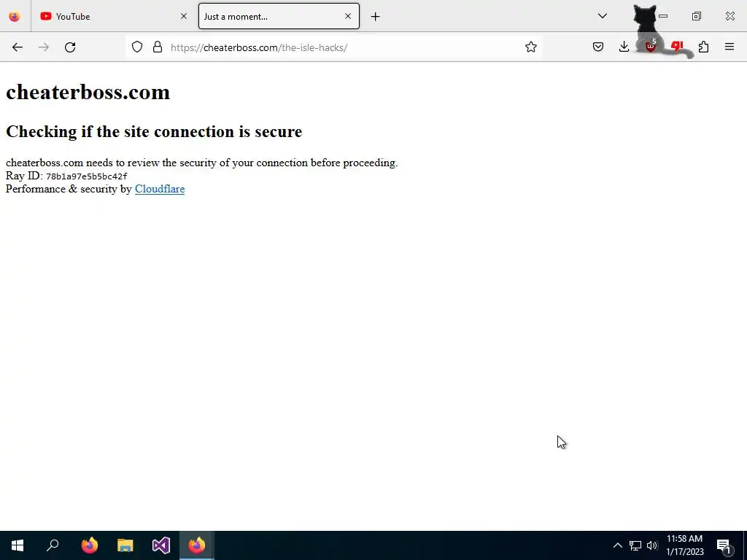The width and height of the screenshot is (747, 560).
Task: Click the Ray ID value 78b1a97e5b5bc42f
Action: click(x=87, y=176)
